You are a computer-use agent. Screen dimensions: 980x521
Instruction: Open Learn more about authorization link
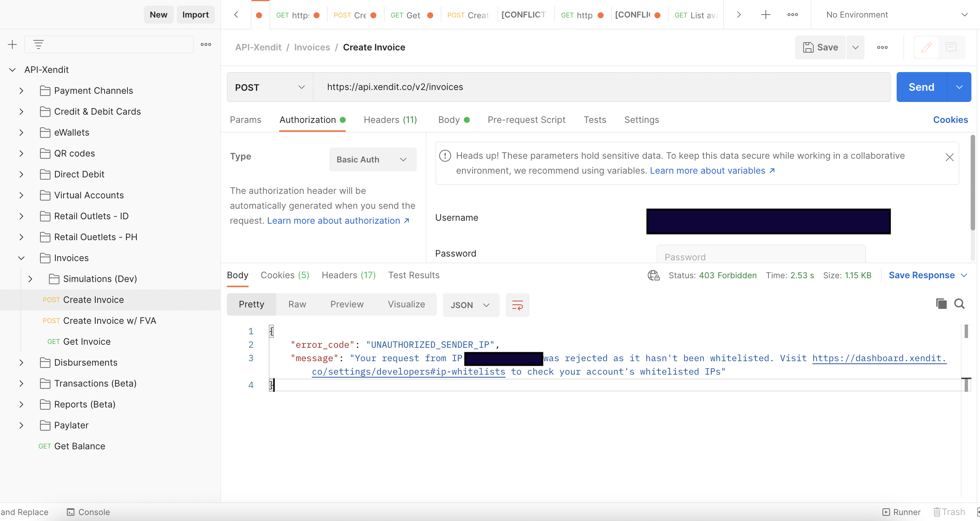click(338, 221)
